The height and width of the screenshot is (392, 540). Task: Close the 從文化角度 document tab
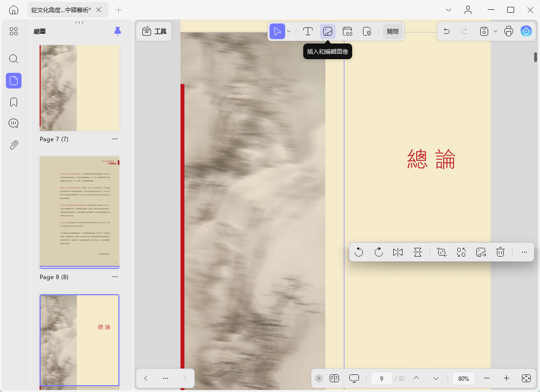coord(99,10)
